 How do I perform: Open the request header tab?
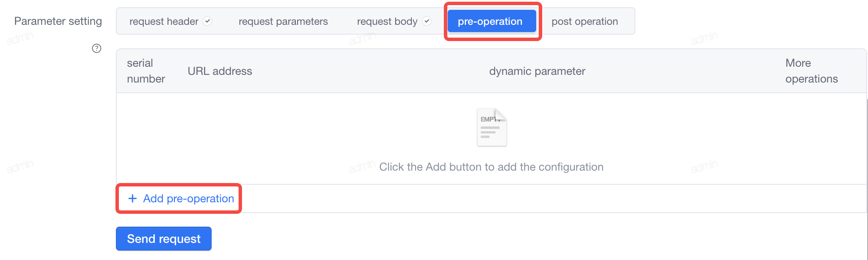pyautogui.click(x=171, y=21)
